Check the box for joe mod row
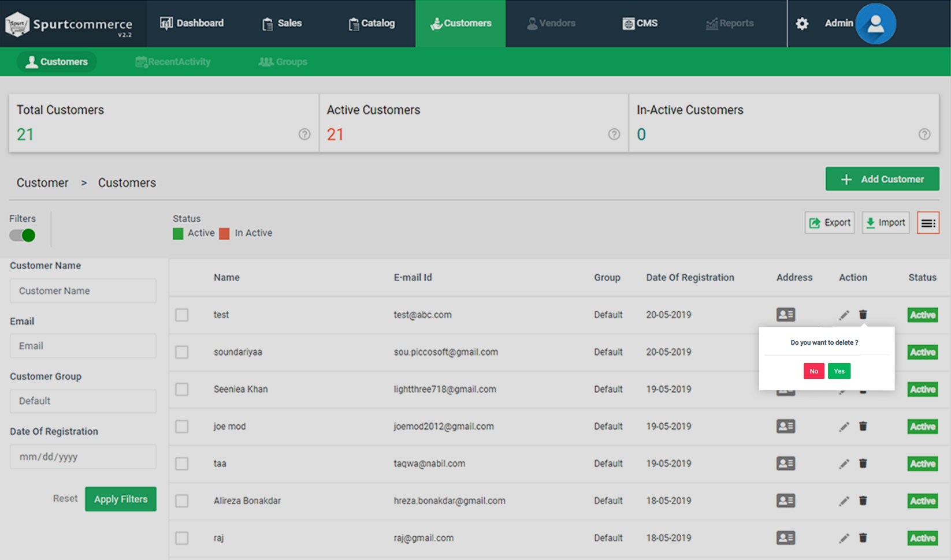 (182, 426)
